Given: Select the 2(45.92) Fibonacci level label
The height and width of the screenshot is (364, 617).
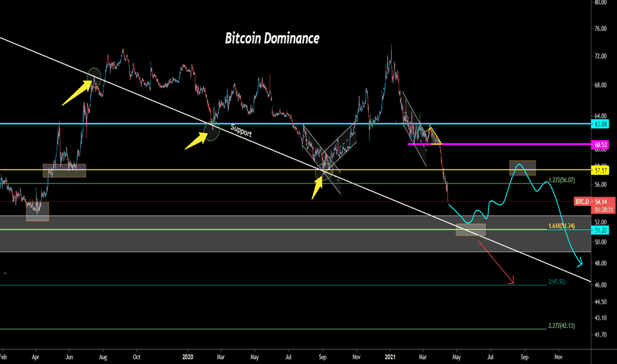Looking at the screenshot, I should [x=557, y=282].
